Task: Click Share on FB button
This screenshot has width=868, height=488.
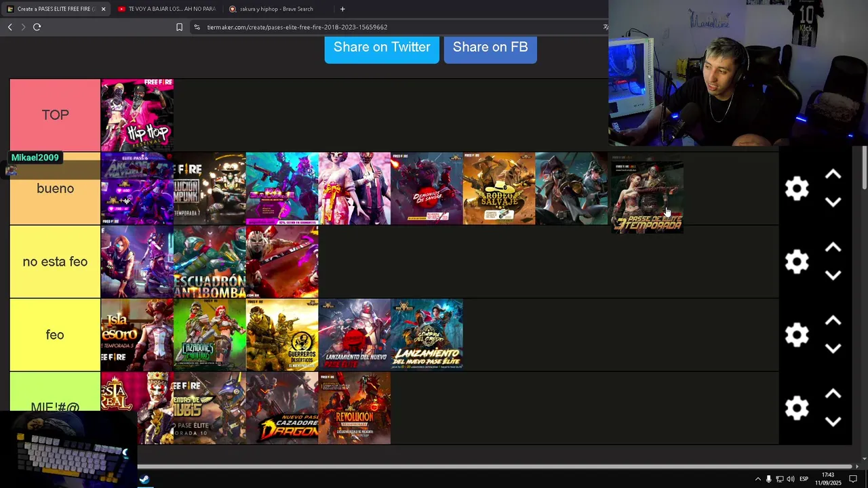Action: [x=490, y=47]
